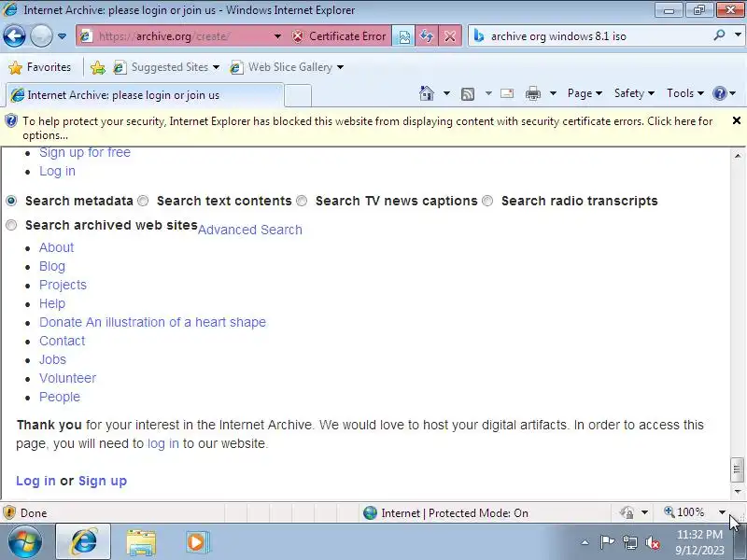This screenshot has width=747, height=560.
Task: Open the Safety menu
Action: click(x=634, y=93)
